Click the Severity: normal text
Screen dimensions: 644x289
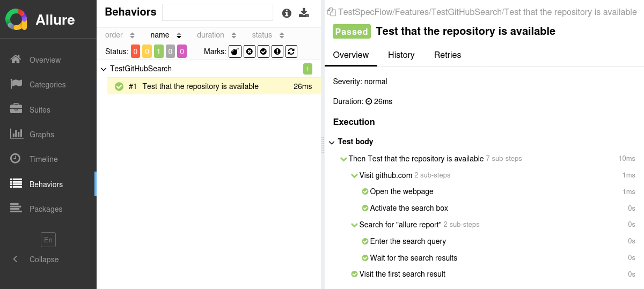(360, 81)
